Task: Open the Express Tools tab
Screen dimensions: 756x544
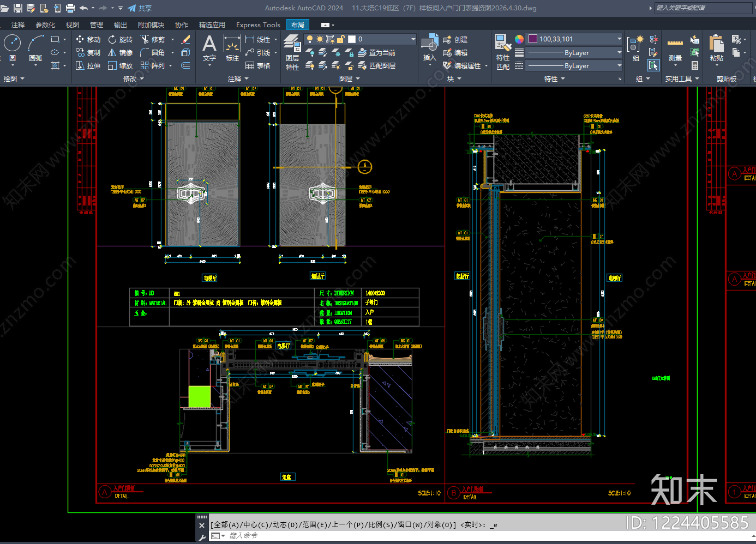Action: point(258,25)
